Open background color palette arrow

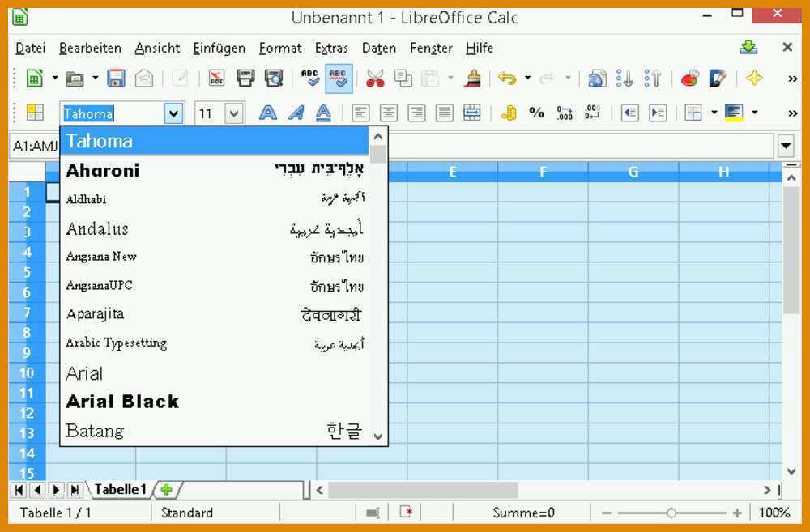pos(755,113)
